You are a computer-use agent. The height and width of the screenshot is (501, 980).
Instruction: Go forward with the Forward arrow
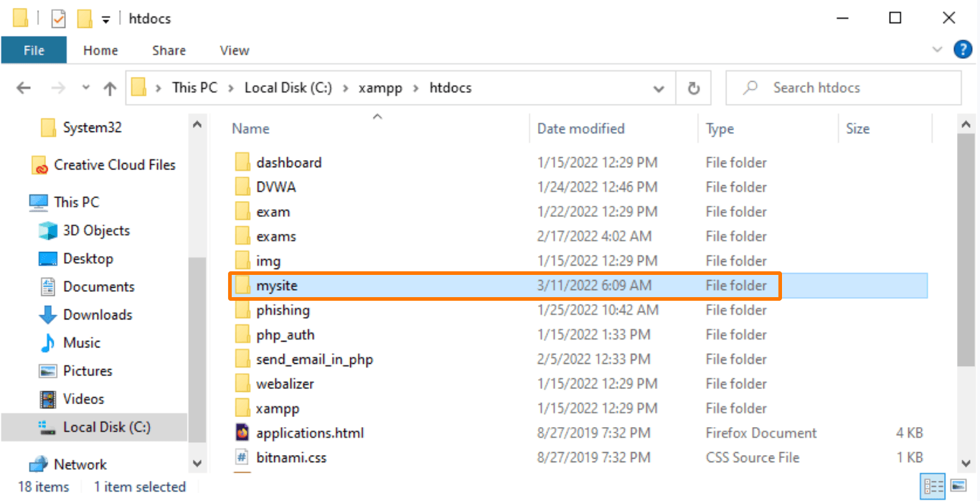coord(58,88)
